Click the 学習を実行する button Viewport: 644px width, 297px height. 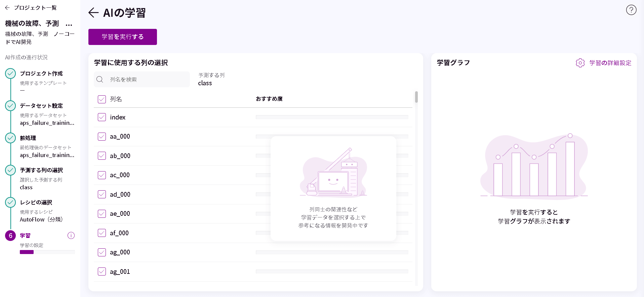[x=123, y=37]
